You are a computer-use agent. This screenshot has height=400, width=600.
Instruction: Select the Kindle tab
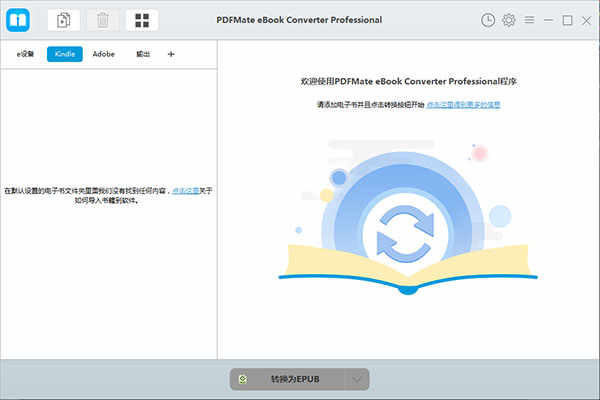point(64,54)
